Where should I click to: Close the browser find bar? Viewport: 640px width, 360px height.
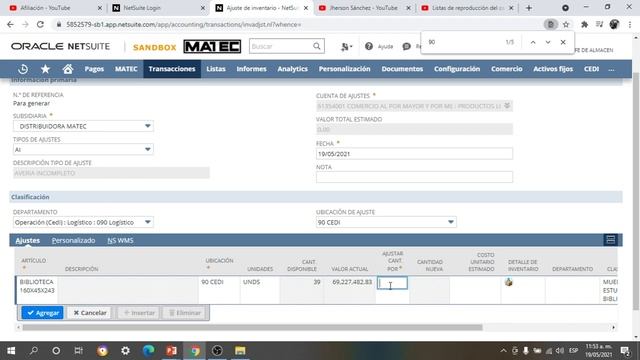(x=563, y=42)
